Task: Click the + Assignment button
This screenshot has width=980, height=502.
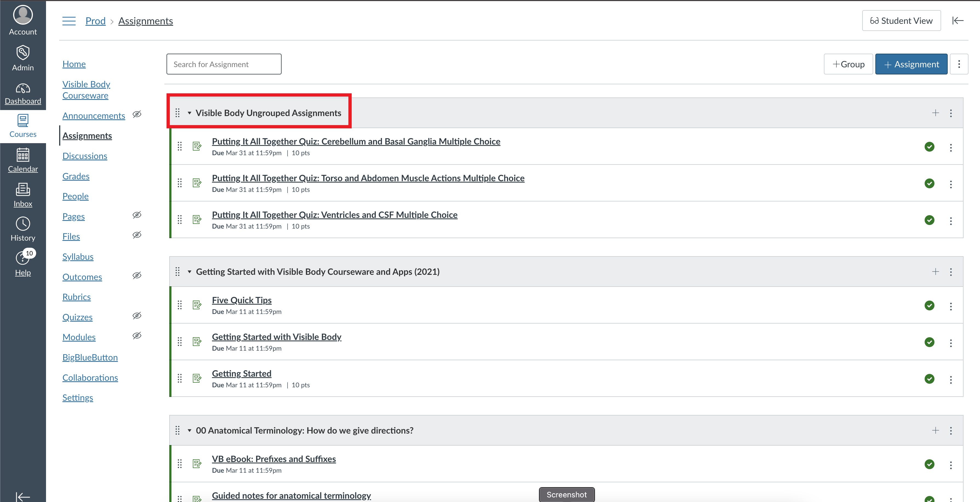Action: tap(911, 64)
